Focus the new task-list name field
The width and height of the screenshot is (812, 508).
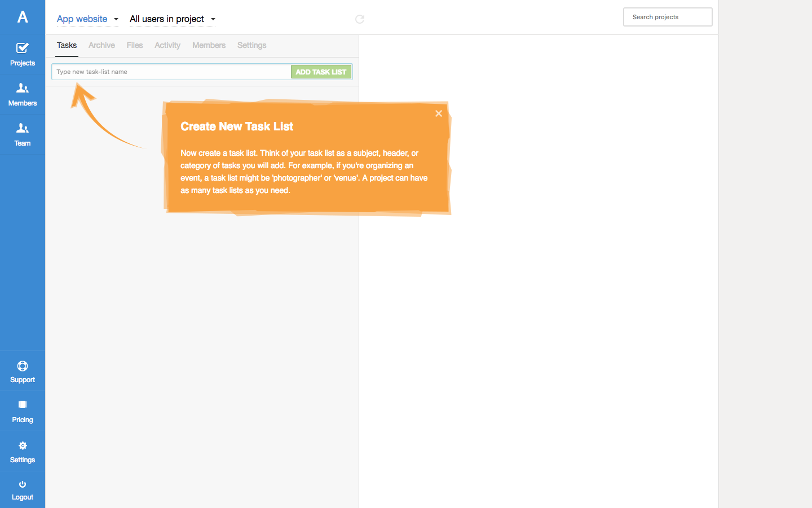pos(171,72)
